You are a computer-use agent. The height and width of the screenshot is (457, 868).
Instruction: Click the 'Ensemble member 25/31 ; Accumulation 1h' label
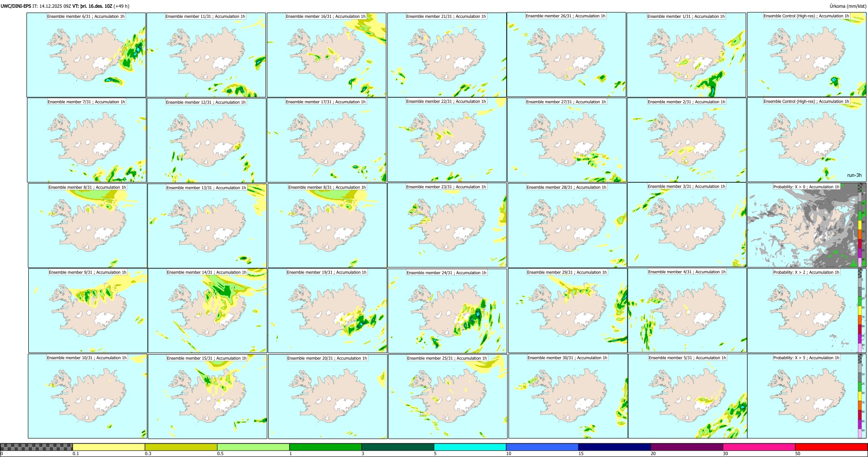pos(447,358)
